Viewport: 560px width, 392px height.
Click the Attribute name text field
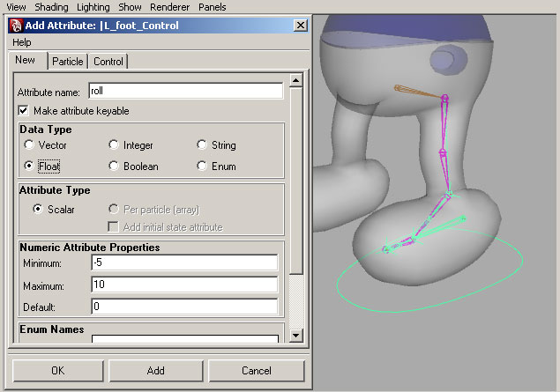pos(185,91)
